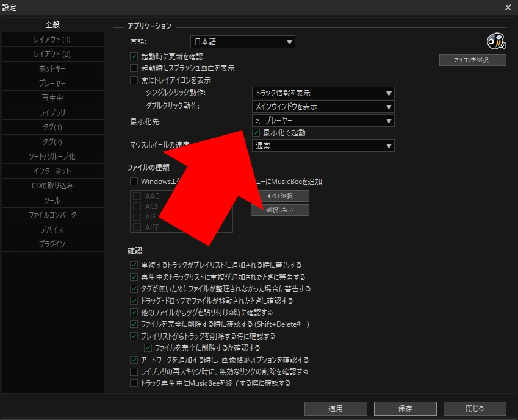The width and height of the screenshot is (518, 420).
Task: Switch to the ホットキー settings section
Action: 52,68
